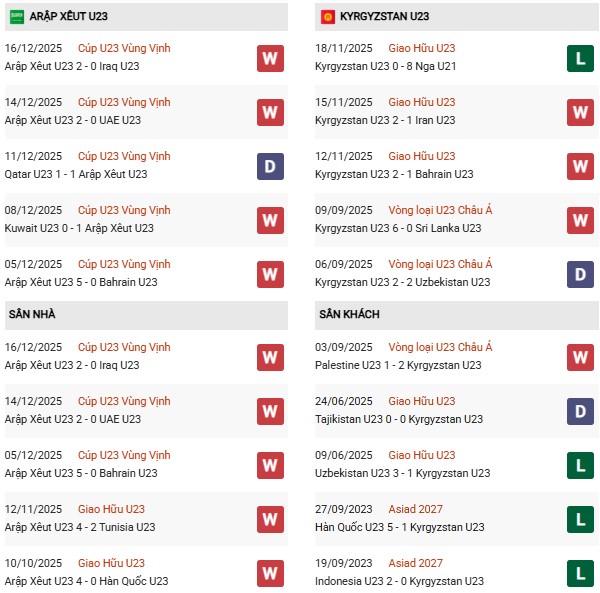Click the Kyrgyzstan flag icon
Screen dimensions: 600x593
[327, 16]
